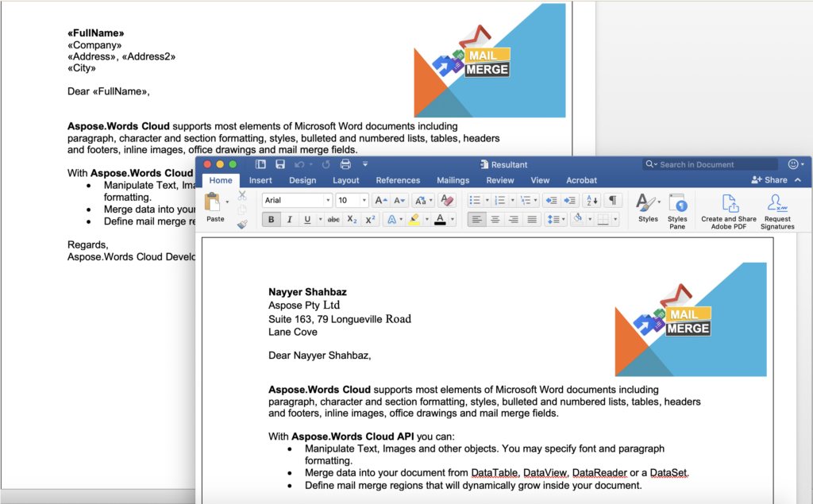Screen dimensions: 813x504
Task: Click the Sort A-Z icon
Action: pos(591,201)
